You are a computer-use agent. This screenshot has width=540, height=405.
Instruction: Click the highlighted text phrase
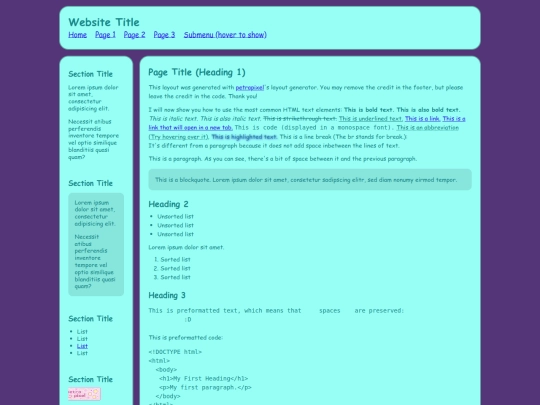[244, 137]
